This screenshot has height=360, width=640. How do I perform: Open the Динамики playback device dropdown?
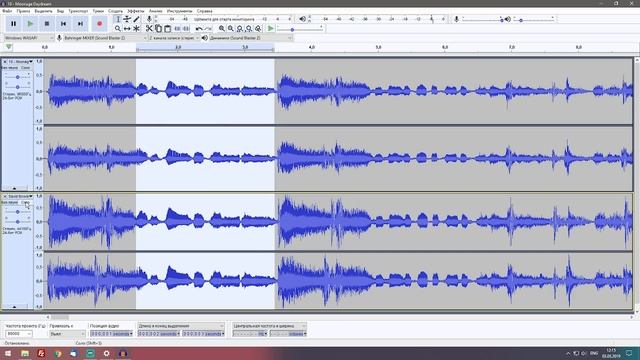(x=251, y=38)
